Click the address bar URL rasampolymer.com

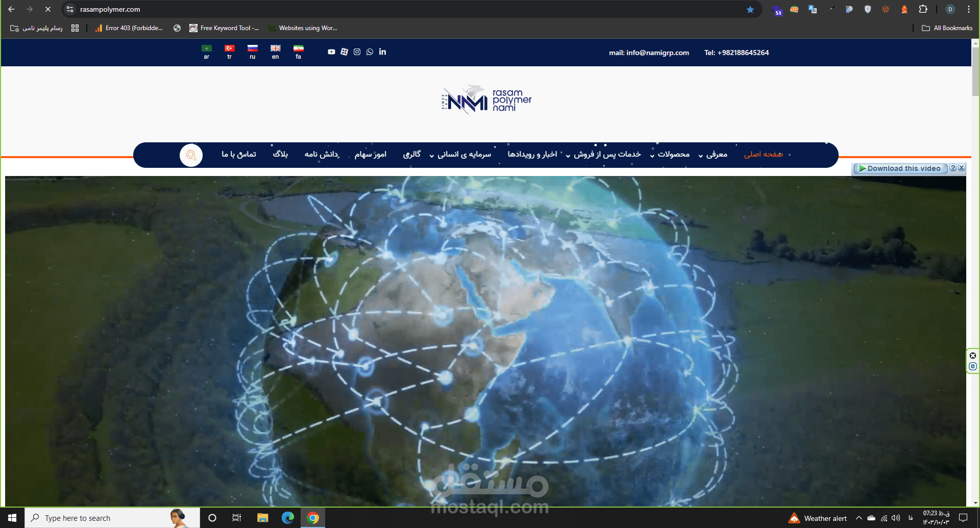(110, 9)
